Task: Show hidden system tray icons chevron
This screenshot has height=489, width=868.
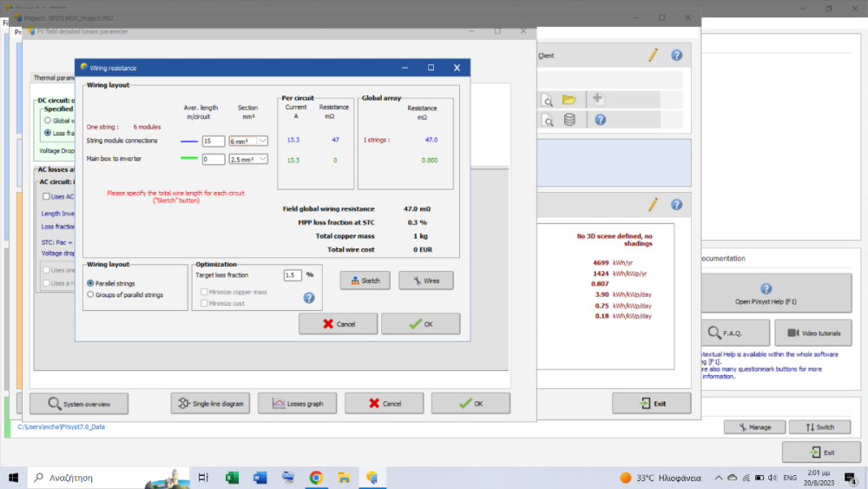Action: [719, 478]
